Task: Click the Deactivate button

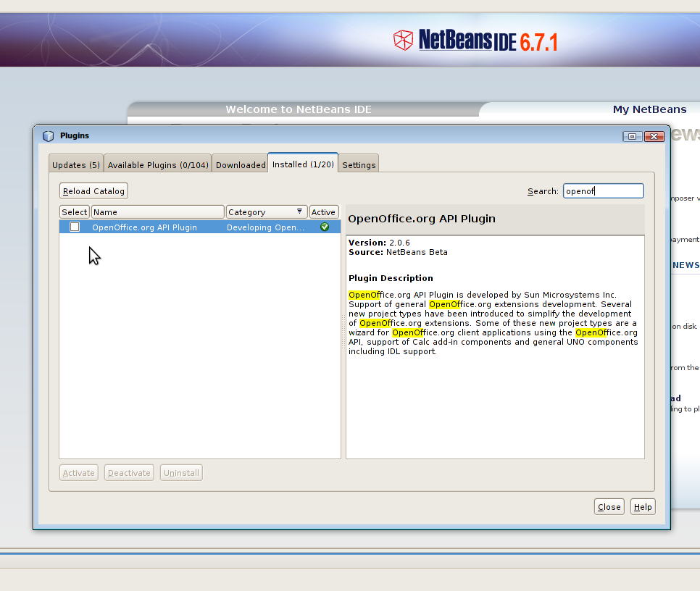Action: (x=129, y=473)
